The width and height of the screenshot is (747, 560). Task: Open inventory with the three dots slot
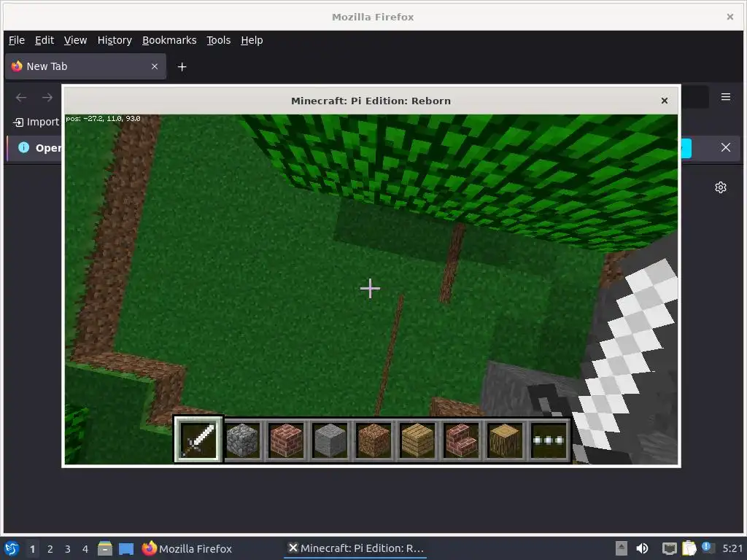549,440
